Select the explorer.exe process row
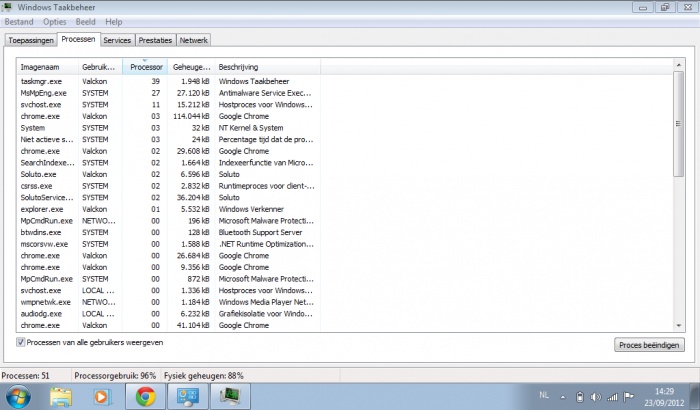The height and width of the screenshot is (410, 700). (168, 209)
